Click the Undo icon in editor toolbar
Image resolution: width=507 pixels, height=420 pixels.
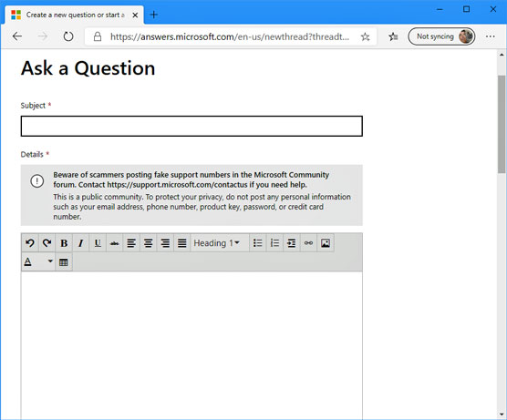click(x=30, y=243)
